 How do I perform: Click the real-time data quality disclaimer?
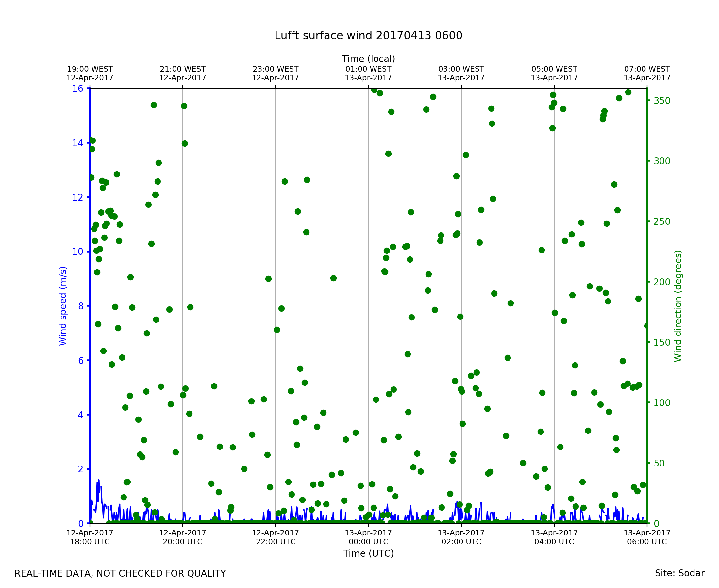point(120,573)
